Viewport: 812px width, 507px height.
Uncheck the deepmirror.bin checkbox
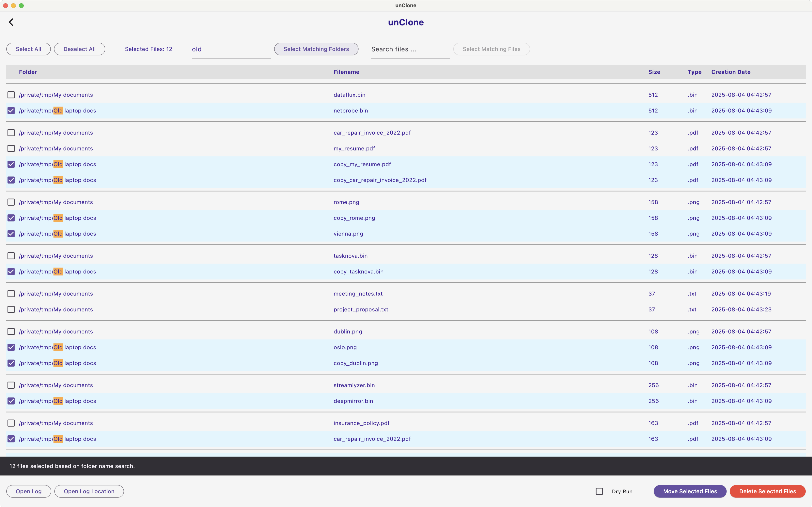point(11,401)
